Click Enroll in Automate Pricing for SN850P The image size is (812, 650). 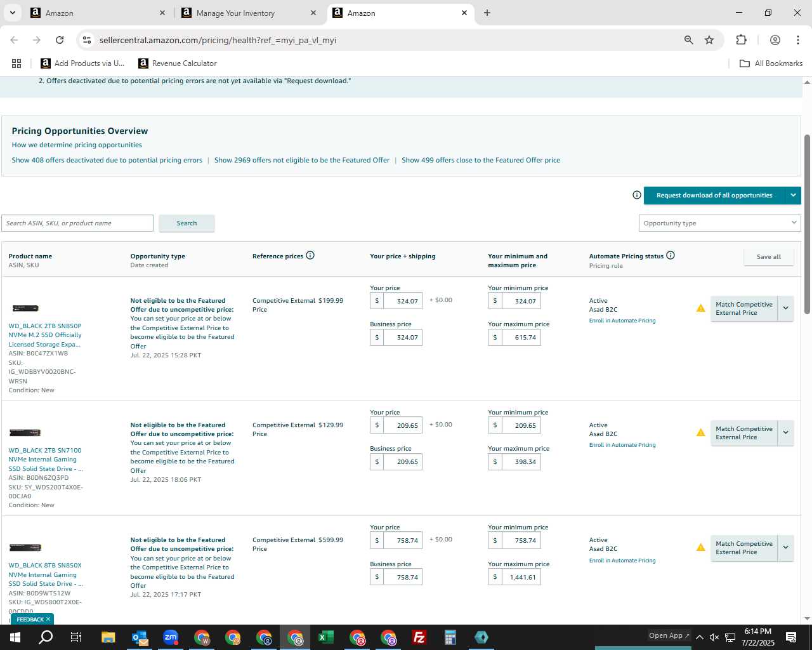click(x=622, y=321)
